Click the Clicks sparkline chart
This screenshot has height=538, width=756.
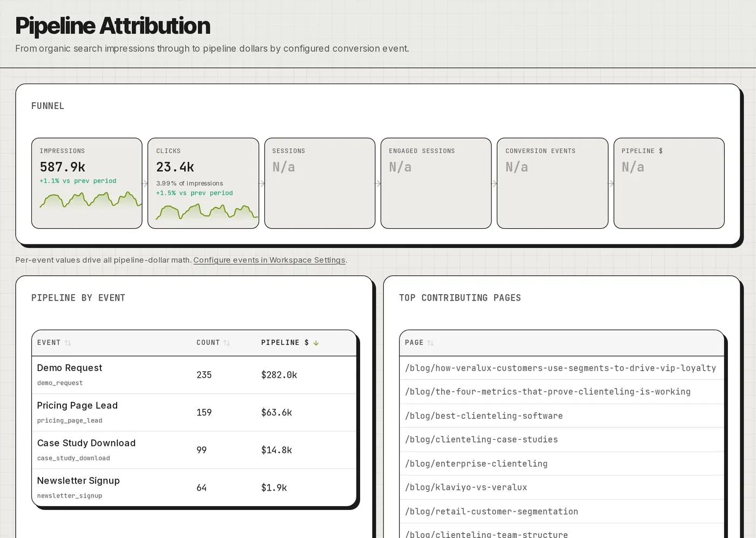pos(207,212)
